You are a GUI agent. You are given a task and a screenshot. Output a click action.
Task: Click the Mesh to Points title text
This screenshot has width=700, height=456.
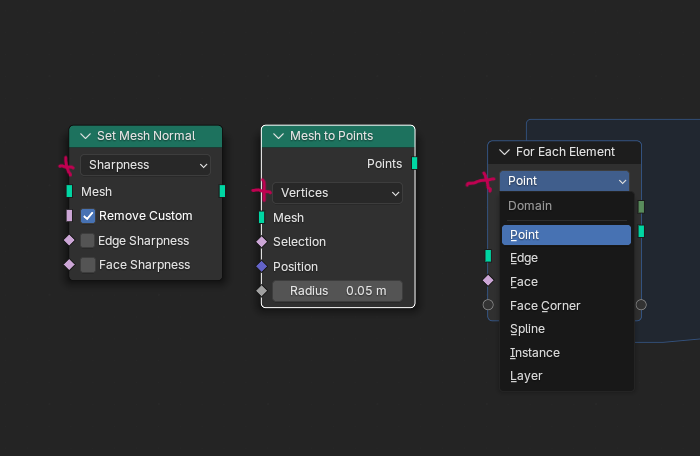[x=331, y=136]
